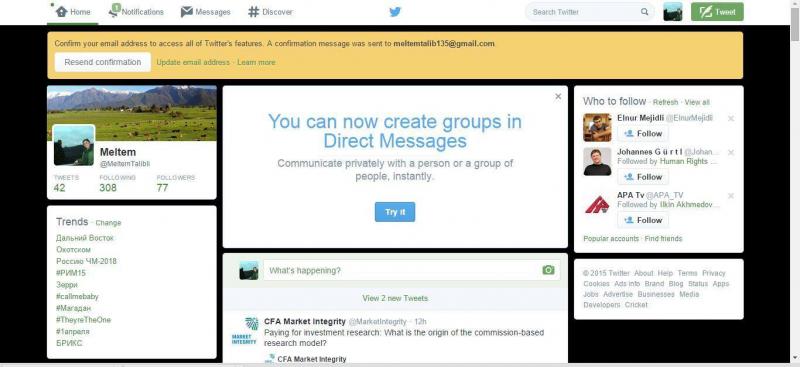This screenshot has height=367, width=800.
Task: Open CFA Market Integrity tweet author name
Action: pos(305,322)
